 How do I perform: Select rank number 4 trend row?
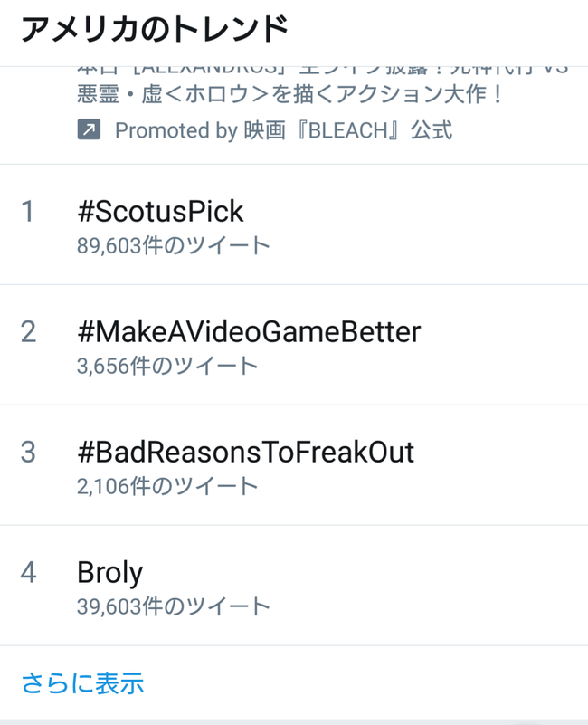(294, 586)
